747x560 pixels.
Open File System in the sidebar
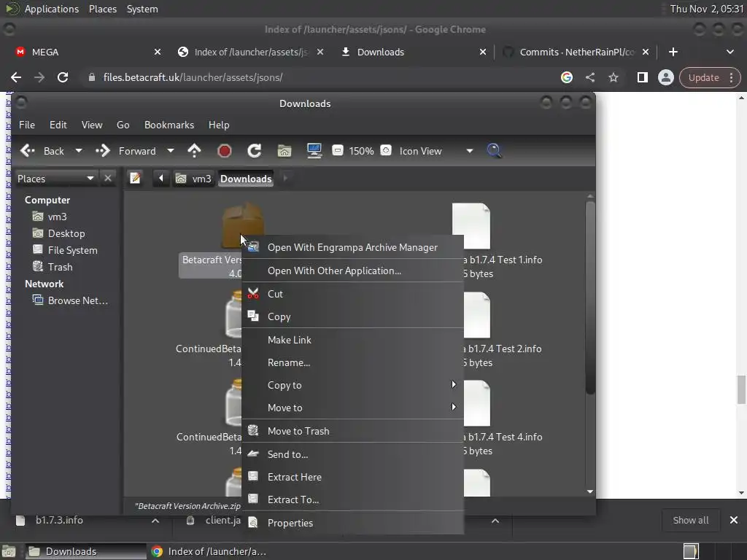coord(72,250)
